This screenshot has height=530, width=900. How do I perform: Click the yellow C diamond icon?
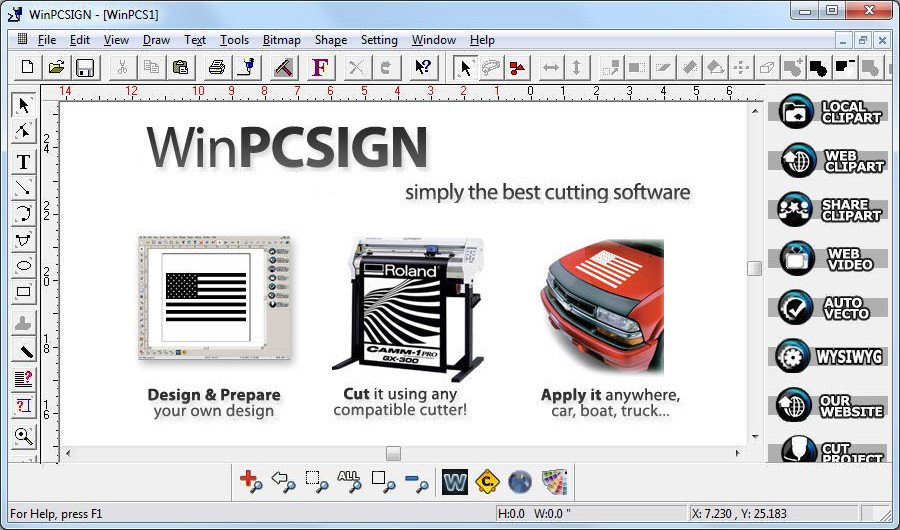[x=487, y=482]
